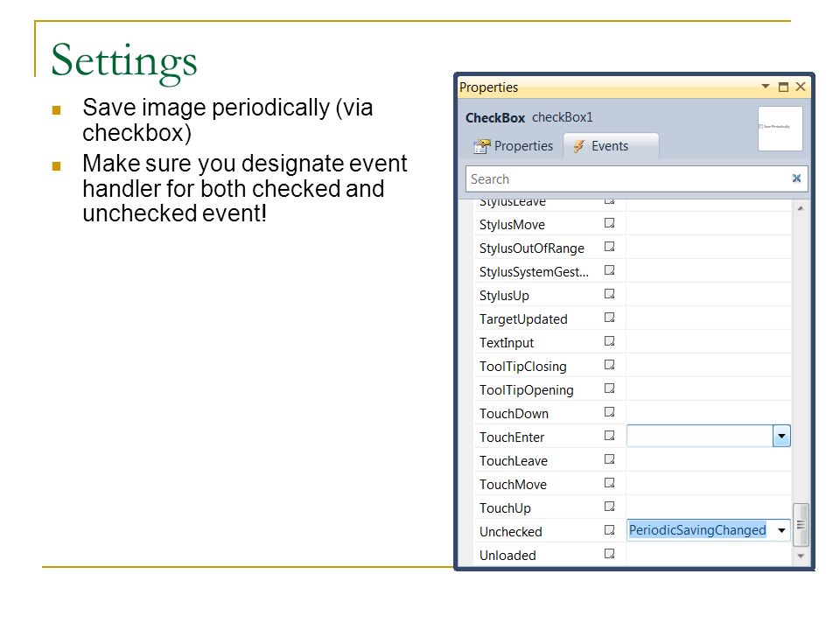The width and height of the screenshot is (840, 630).
Task: Click the marker icon next to ToolTipClosing
Action: click(x=610, y=365)
